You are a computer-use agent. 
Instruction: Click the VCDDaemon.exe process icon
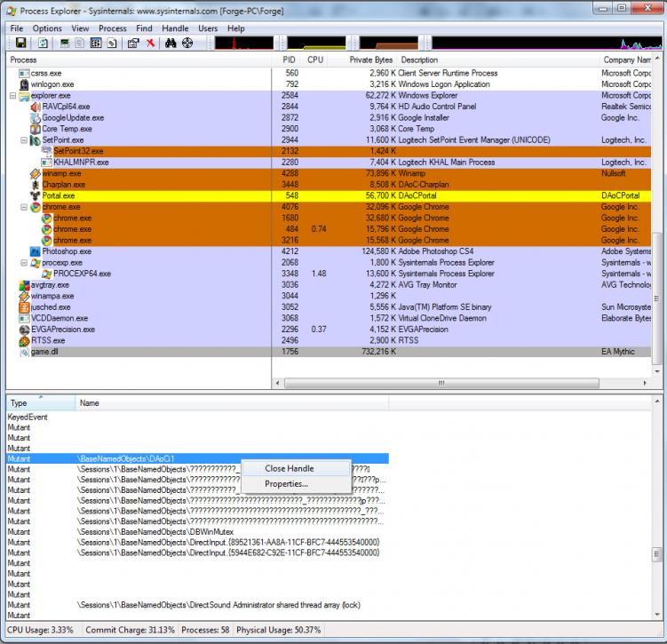point(24,318)
